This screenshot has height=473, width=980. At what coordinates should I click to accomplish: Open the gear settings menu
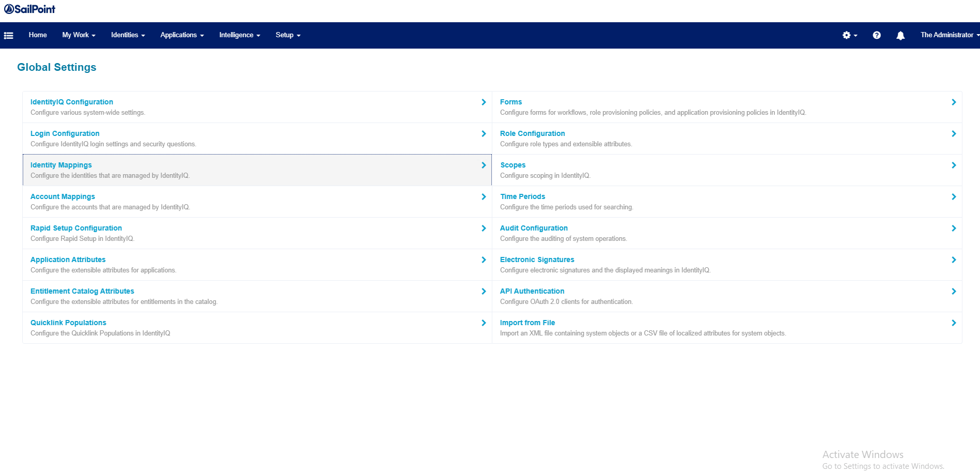849,35
